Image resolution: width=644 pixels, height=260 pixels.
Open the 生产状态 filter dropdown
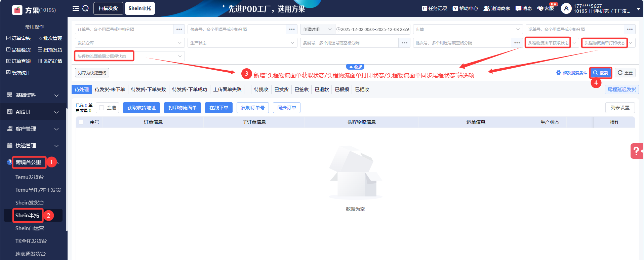point(242,43)
